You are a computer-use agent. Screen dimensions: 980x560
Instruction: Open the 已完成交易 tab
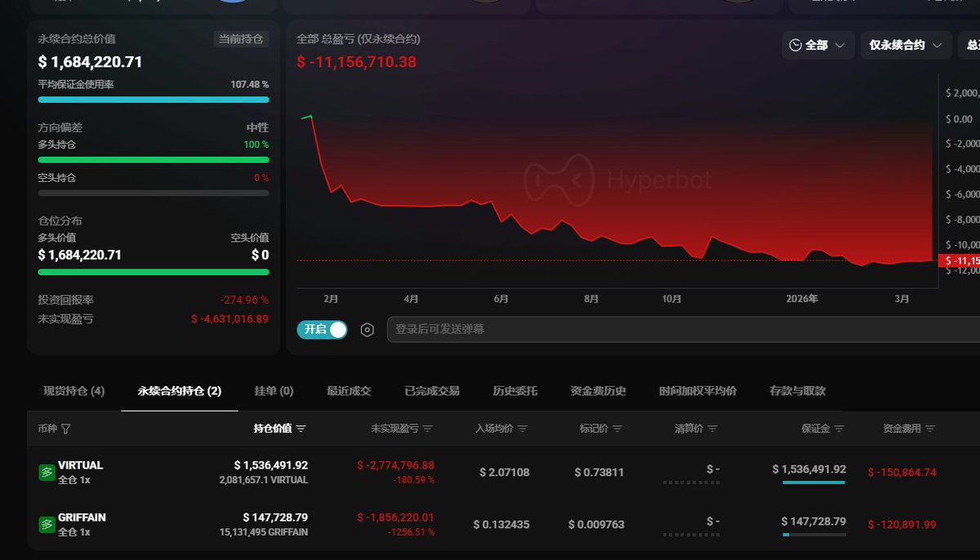point(432,391)
